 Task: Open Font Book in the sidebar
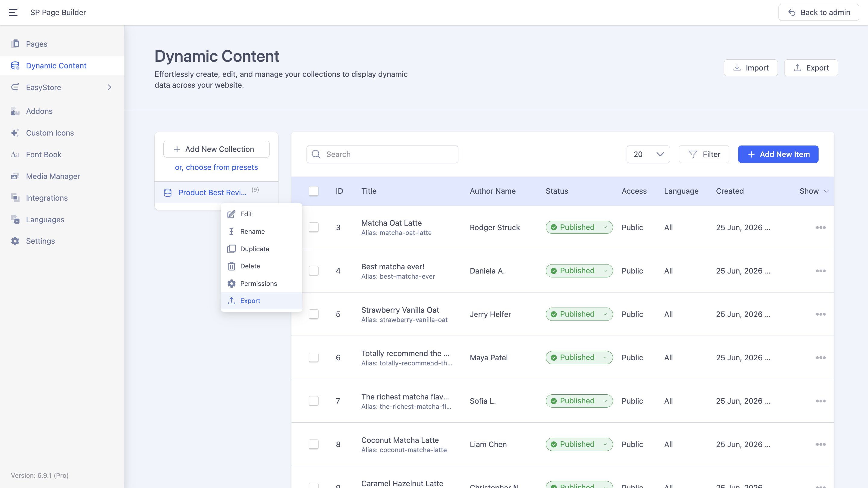pos(62,155)
